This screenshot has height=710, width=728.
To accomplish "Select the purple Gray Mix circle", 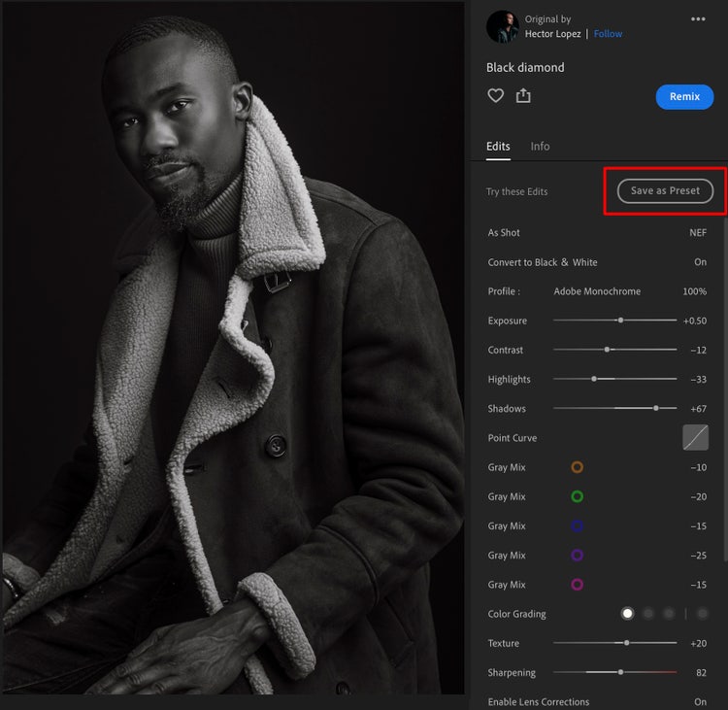I will click(x=578, y=555).
